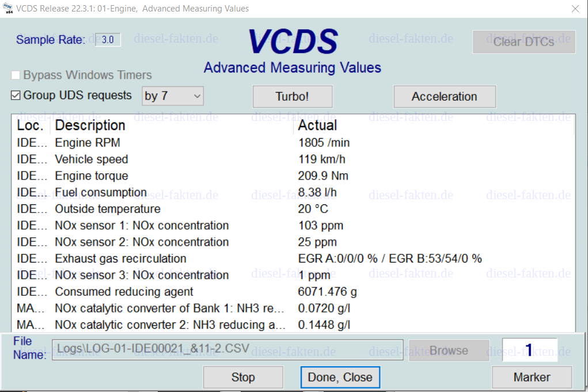Click the 103 ppm value
The width and height of the screenshot is (588, 392).
[321, 225]
